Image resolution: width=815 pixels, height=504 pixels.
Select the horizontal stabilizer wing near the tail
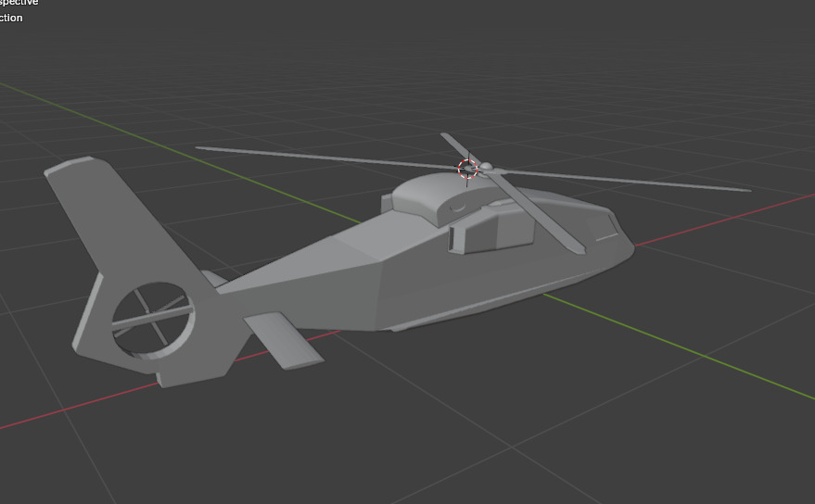point(284,340)
